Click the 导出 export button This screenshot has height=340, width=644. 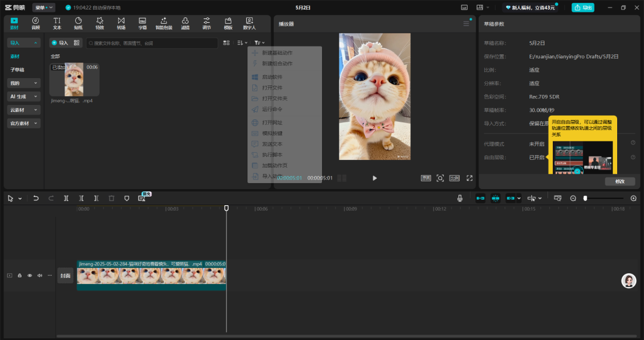583,7
